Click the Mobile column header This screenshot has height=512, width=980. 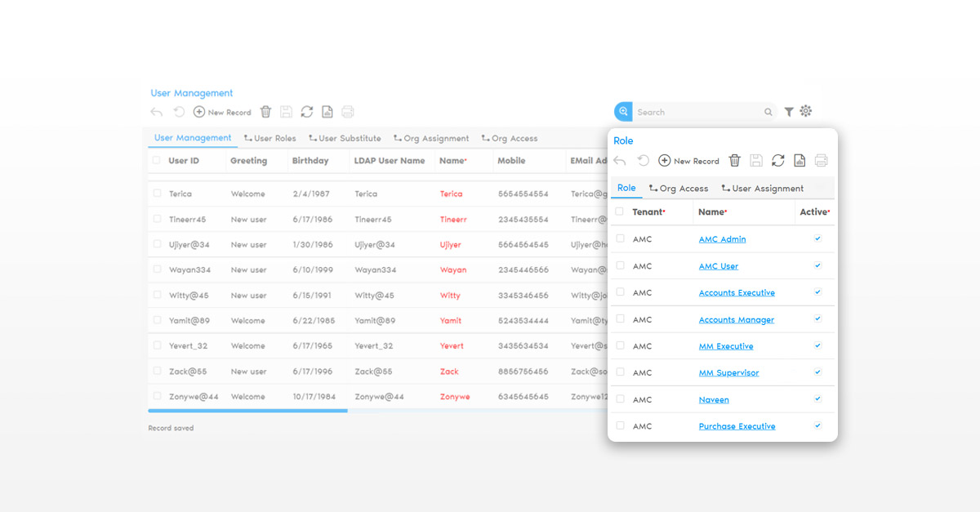click(x=512, y=161)
